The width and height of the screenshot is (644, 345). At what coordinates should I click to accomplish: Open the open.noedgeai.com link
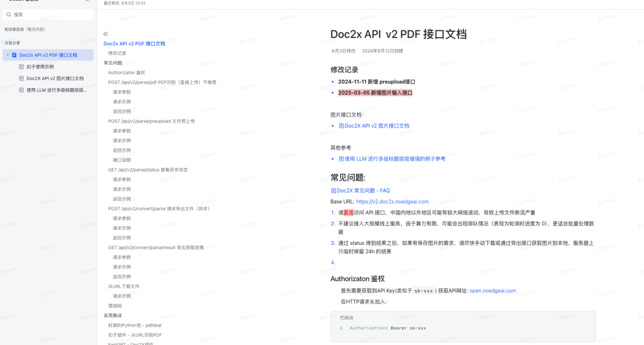pyautogui.click(x=493, y=291)
